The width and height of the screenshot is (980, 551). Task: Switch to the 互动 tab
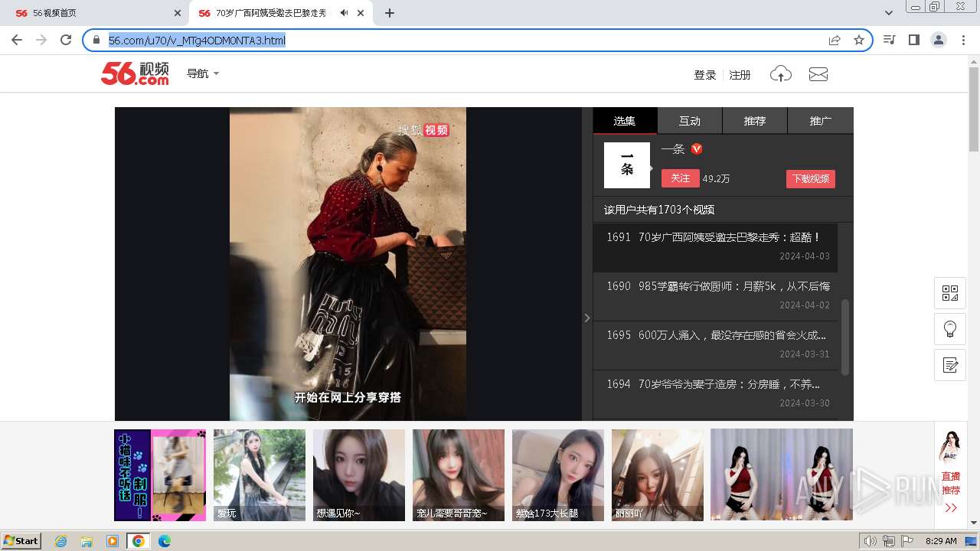(690, 121)
